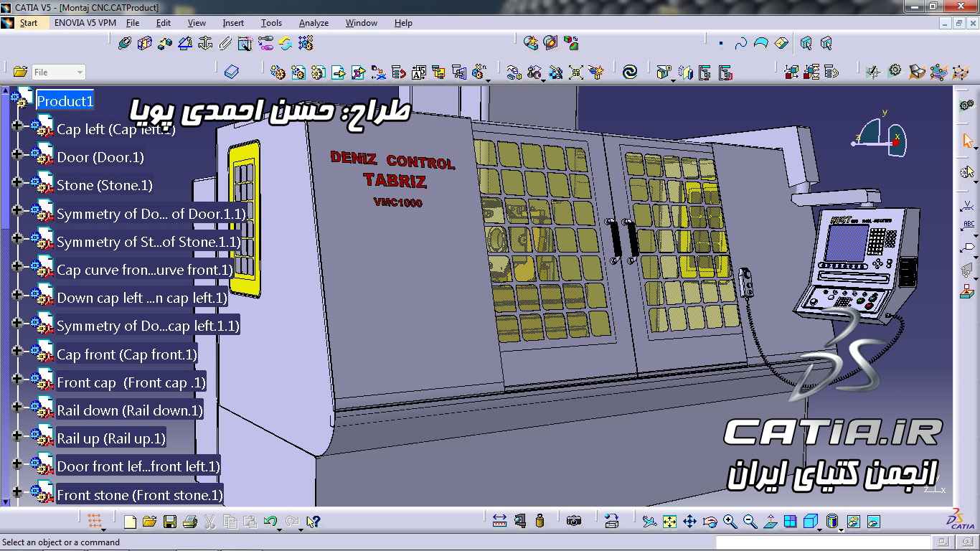980x551 pixels.
Task: Open the Isometric View cube dropdown arrow
Action: point(819,530)
